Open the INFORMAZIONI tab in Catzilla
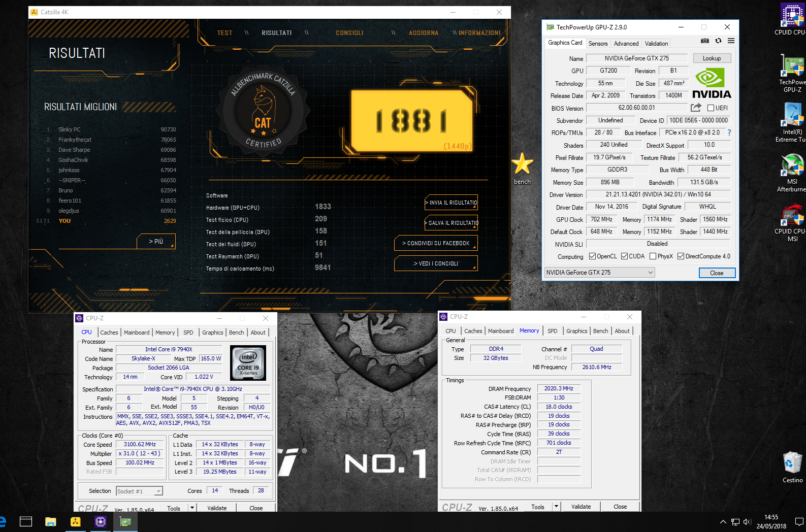This screenshot has height=532, width=806. [479, 33]
